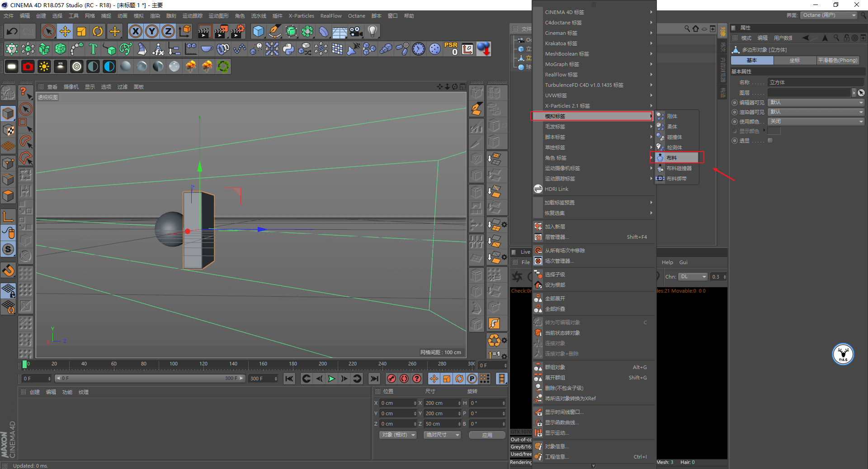Select the Move tool in top toolbar

65,31
